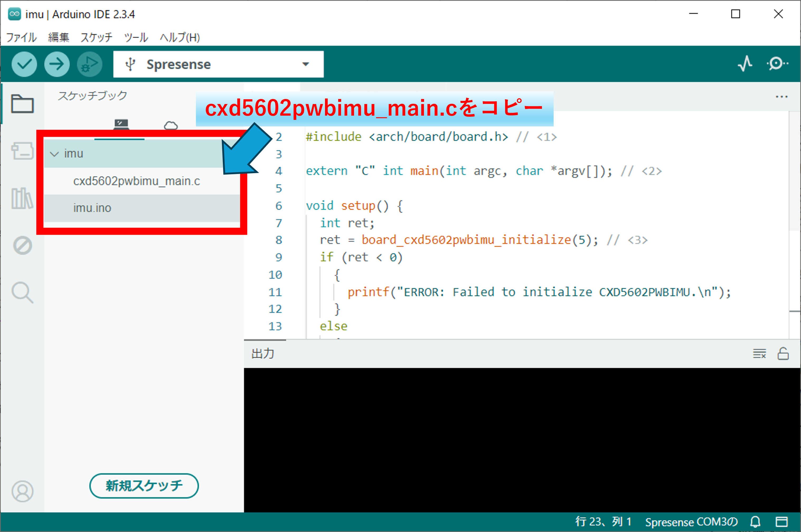Click Spresense COM3 in the status bar
Viewport: 801px width, 532px height.
point(691,521)
